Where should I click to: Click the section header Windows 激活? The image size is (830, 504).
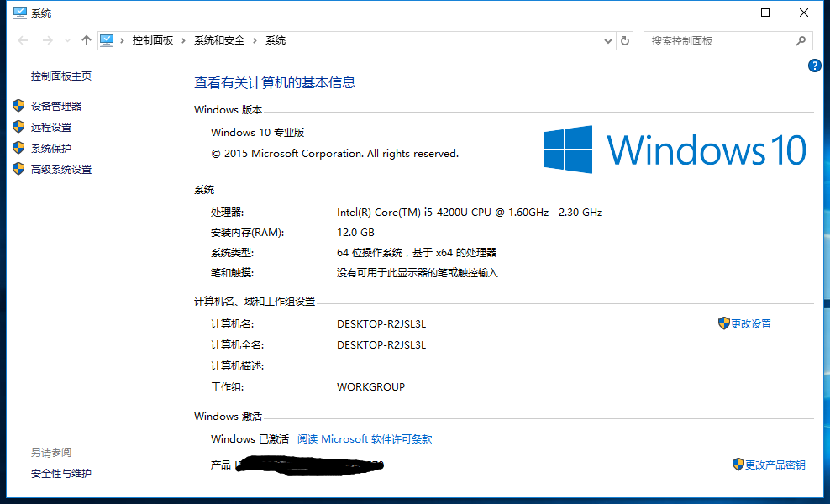point(229,417)
